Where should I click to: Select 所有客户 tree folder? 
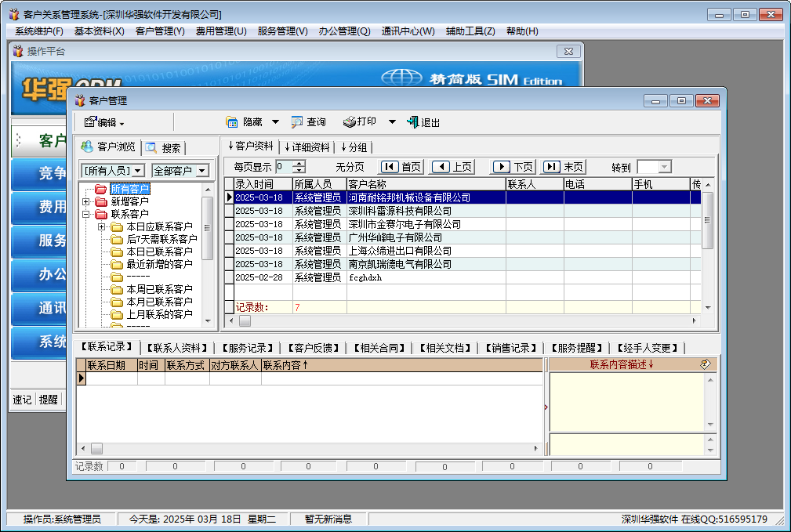click(129, 189)
